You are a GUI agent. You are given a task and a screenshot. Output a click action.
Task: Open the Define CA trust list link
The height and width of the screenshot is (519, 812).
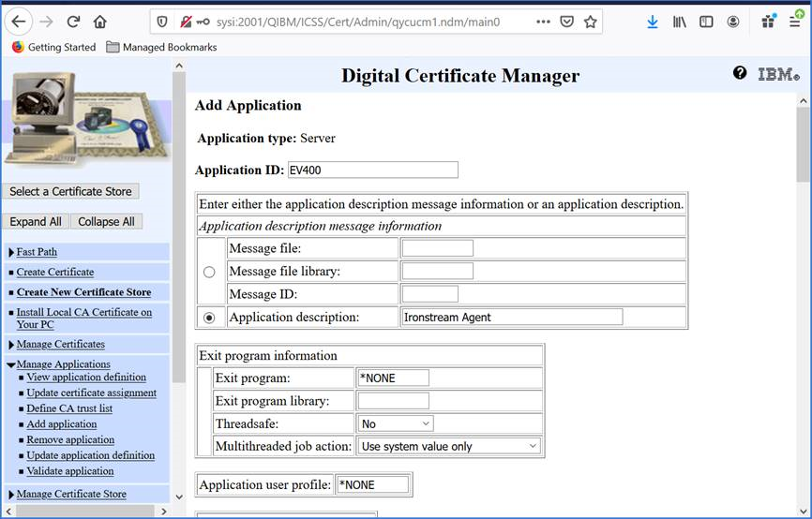69,408
